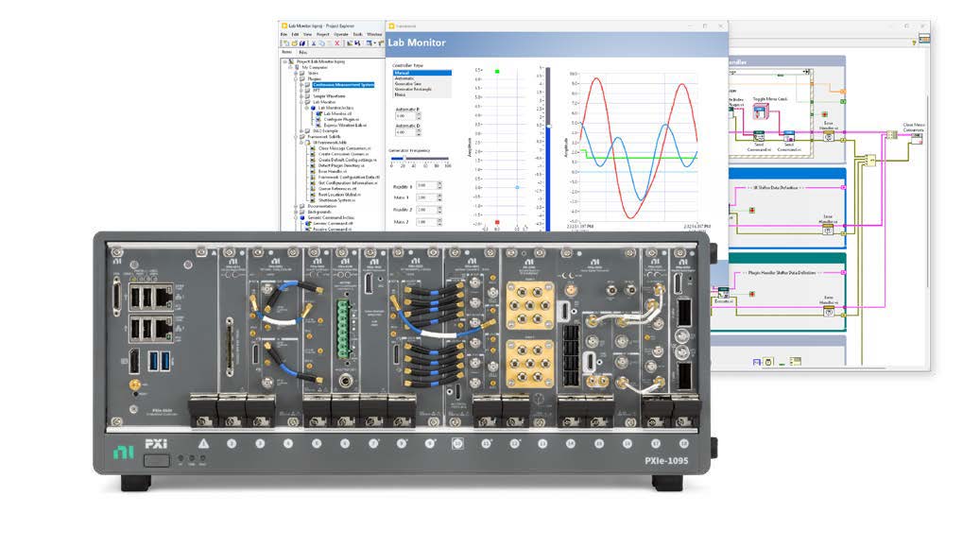Expand the Continuous Measurement System folder
Image resolution: width=980 pixels, height=547 pixels.
301,84
